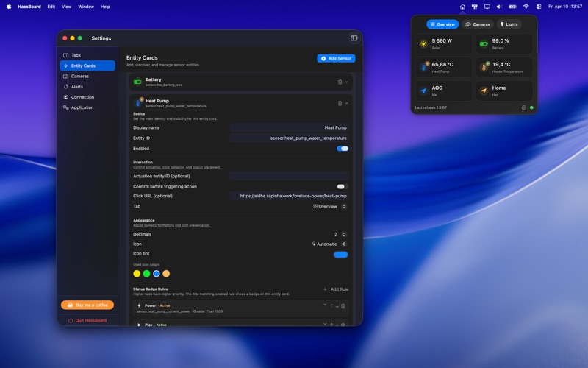Move the Power rule up with arrow icon
588x368 pixels.
pyautogui.click(x=331, y=305)
